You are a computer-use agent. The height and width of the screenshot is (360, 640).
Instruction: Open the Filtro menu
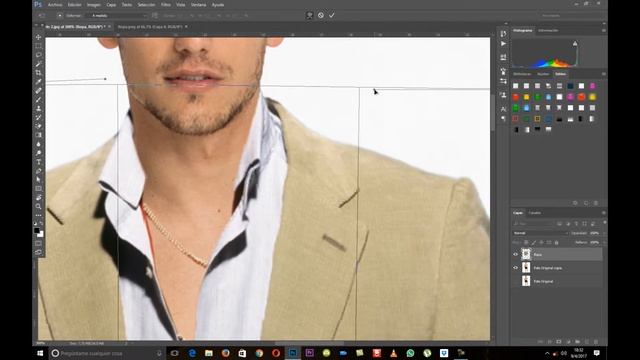(x=166, y=5)
